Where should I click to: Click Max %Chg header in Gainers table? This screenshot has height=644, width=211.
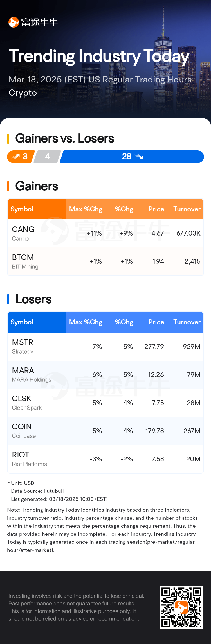(x=86, y=209)
